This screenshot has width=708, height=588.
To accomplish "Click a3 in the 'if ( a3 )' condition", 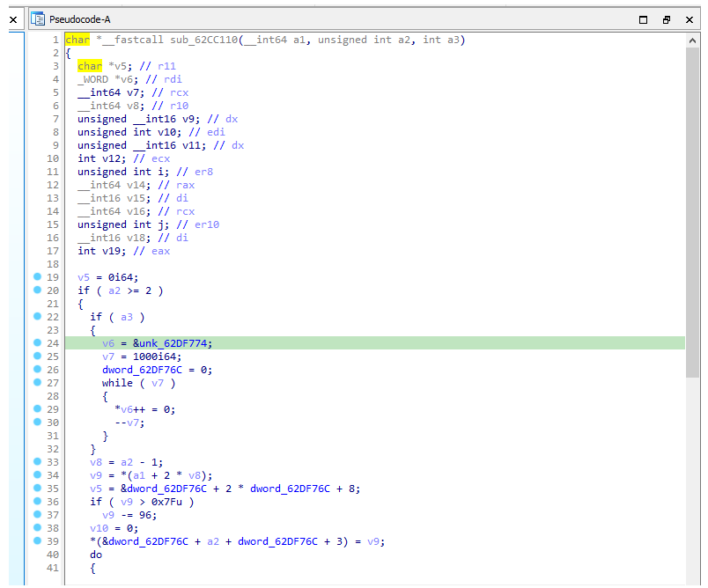I will click(x=127, y=317).
